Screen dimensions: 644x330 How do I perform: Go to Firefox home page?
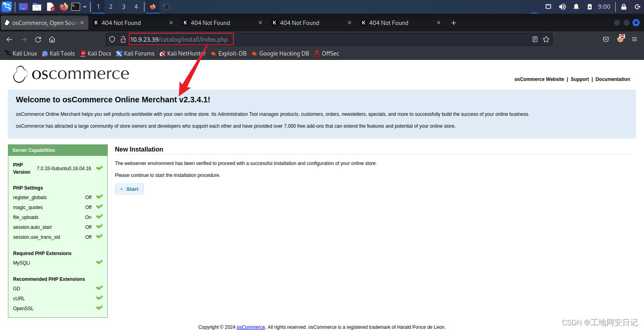click(52, 39)
